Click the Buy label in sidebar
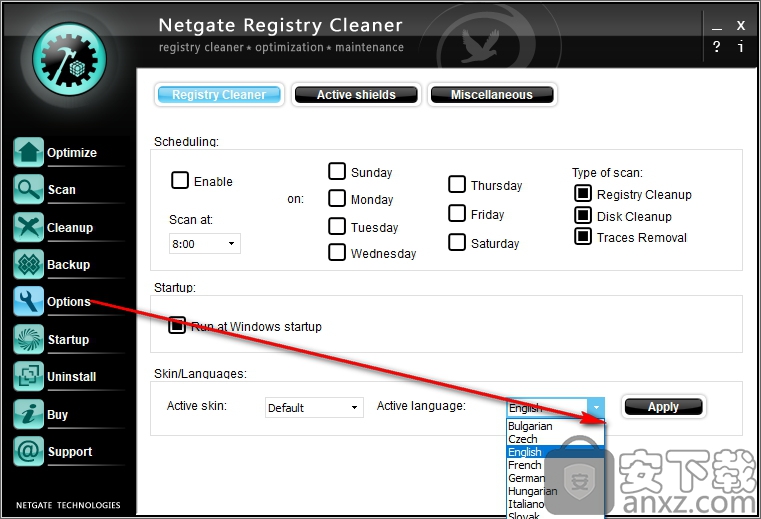761x519 pixels. pos(57,415)
